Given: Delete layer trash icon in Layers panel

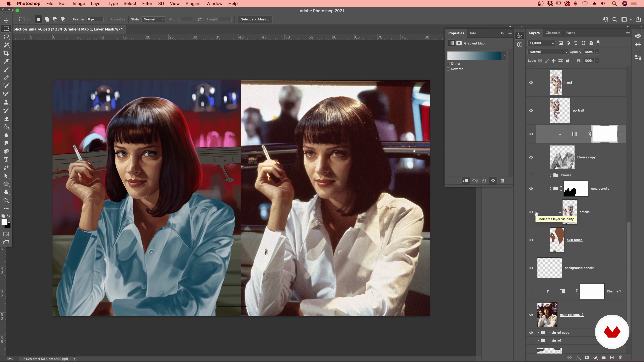Looking at the screenshot, I should pyautogui.click(x=621, y=357).
